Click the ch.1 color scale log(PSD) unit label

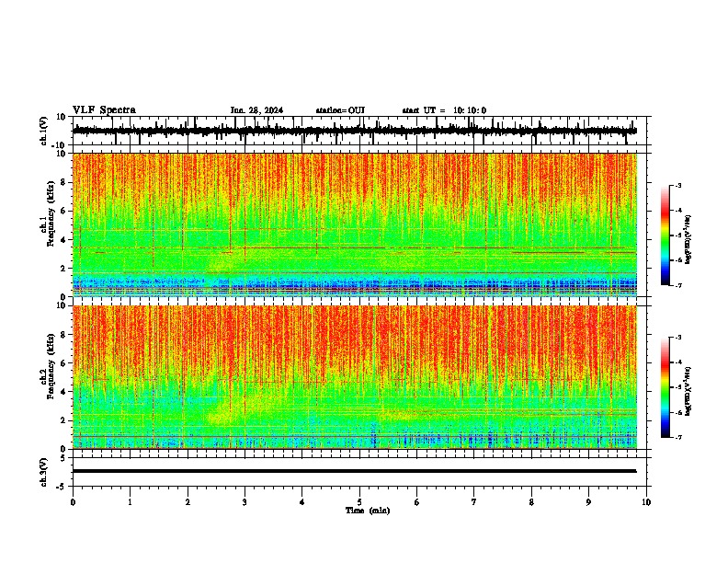[x=689, y=240]
